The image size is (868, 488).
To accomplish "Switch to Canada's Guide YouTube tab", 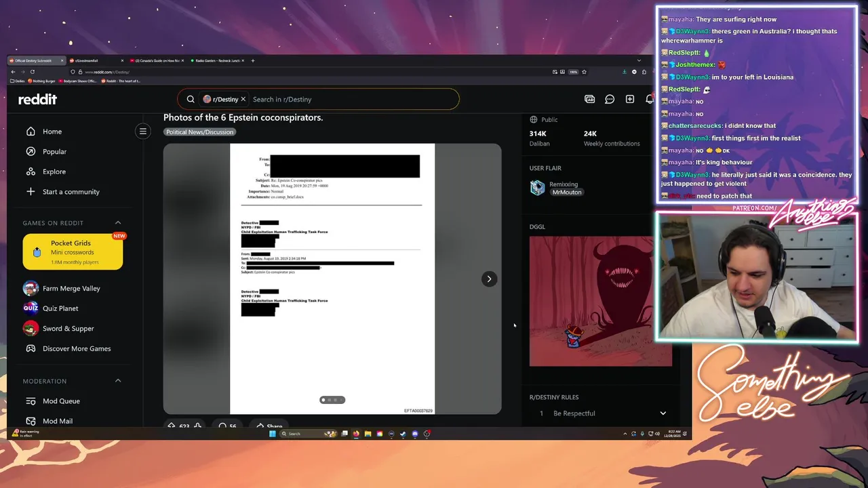I will point(156,60).
